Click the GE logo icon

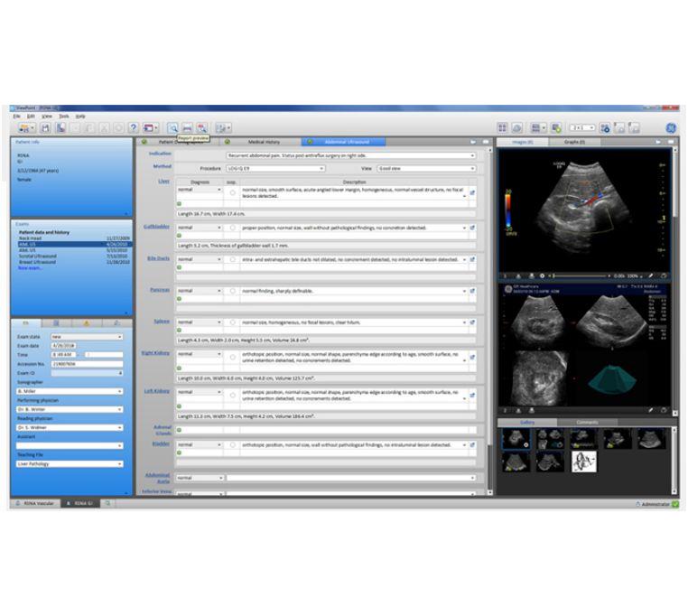669,128
